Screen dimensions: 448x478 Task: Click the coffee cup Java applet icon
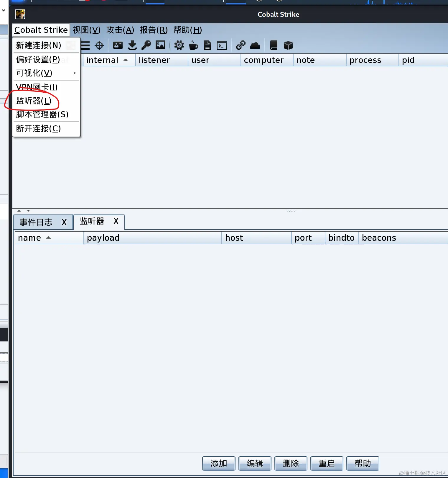pyautogui.click(x=193, y=45)
